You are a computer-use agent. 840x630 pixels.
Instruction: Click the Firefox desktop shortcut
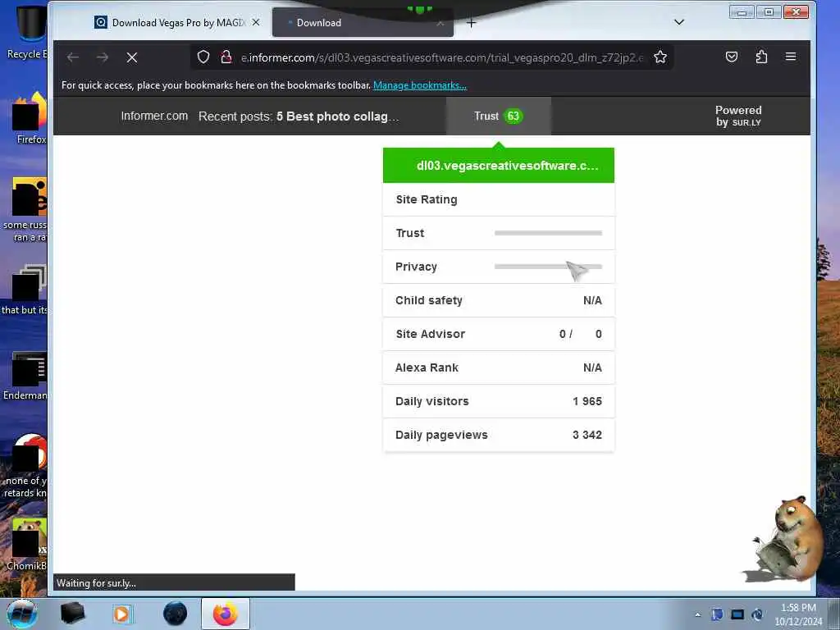pyautogui.click(x=30, y=118)
